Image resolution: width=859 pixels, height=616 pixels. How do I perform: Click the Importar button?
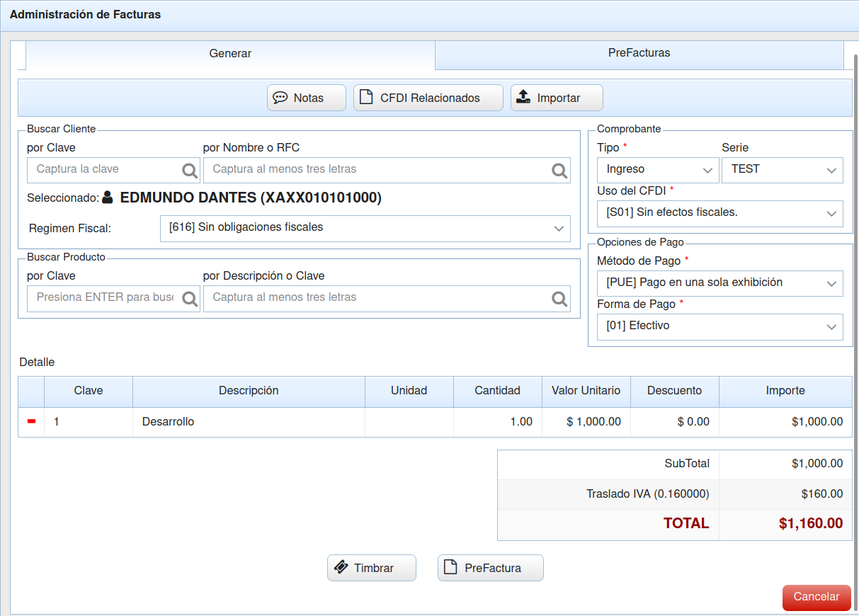click(557, 98)
